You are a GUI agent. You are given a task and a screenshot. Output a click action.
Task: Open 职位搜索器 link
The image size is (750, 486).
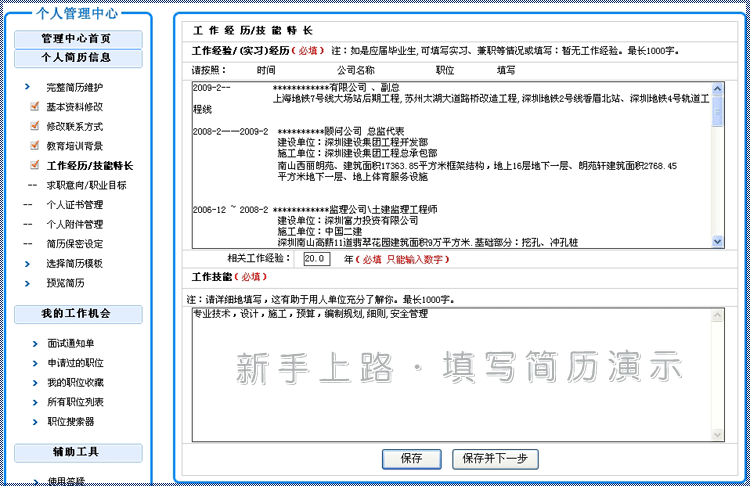pos(71,422)
